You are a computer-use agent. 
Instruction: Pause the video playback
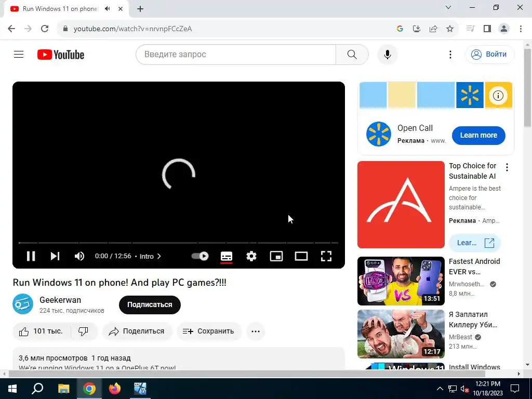pos(31,256)
